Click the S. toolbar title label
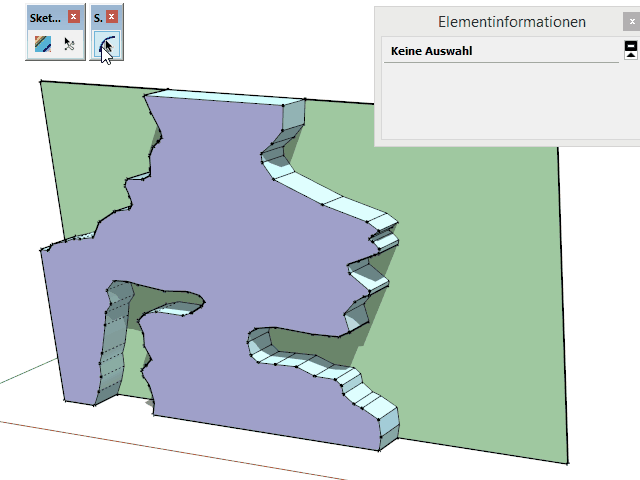 [x=98, y=17]
